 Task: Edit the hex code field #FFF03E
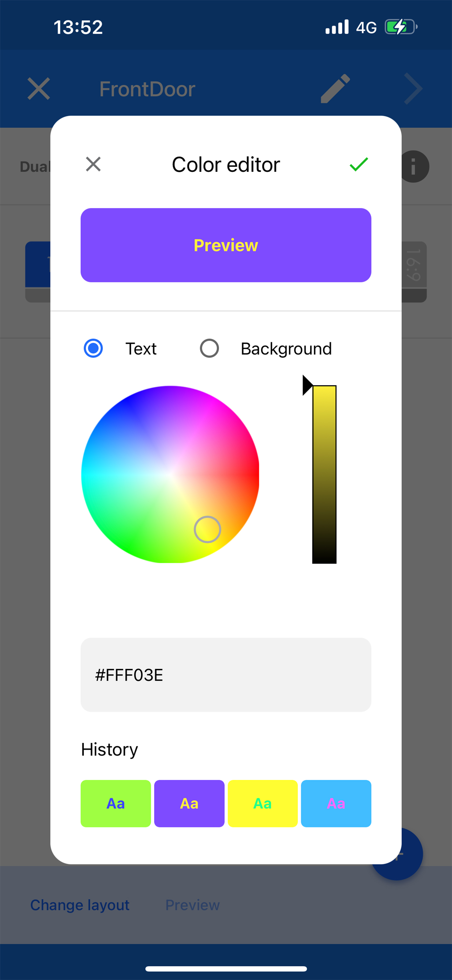click(x=226, y=675)
